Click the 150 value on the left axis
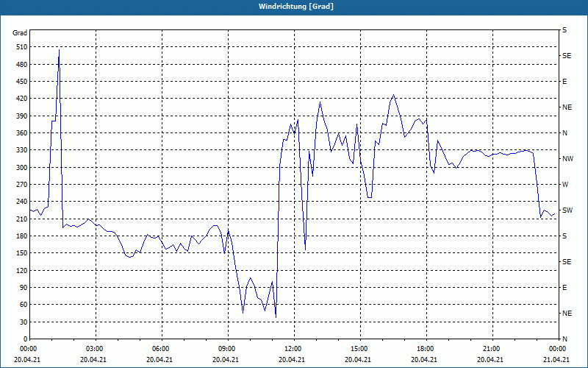 click(x=22, y=253)
